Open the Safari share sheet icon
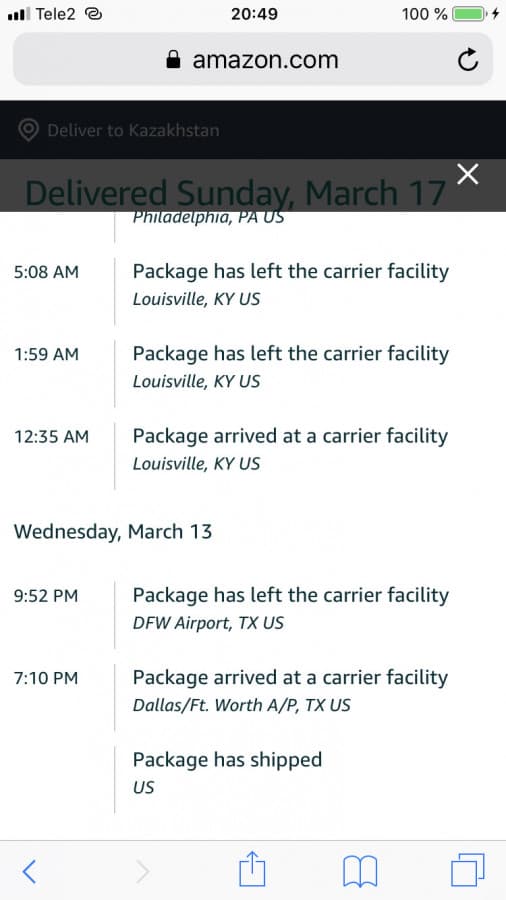 coord(252,869)
